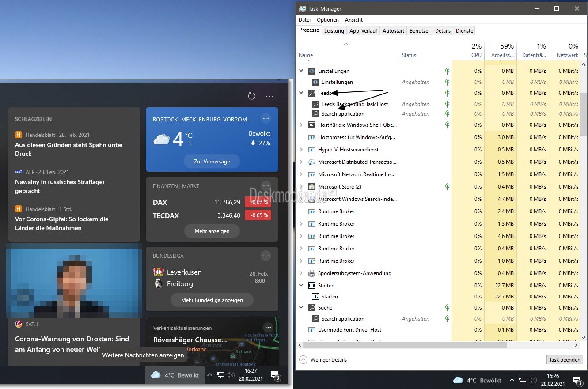Show hidden tray icons in left taskbar

point(210,375)
